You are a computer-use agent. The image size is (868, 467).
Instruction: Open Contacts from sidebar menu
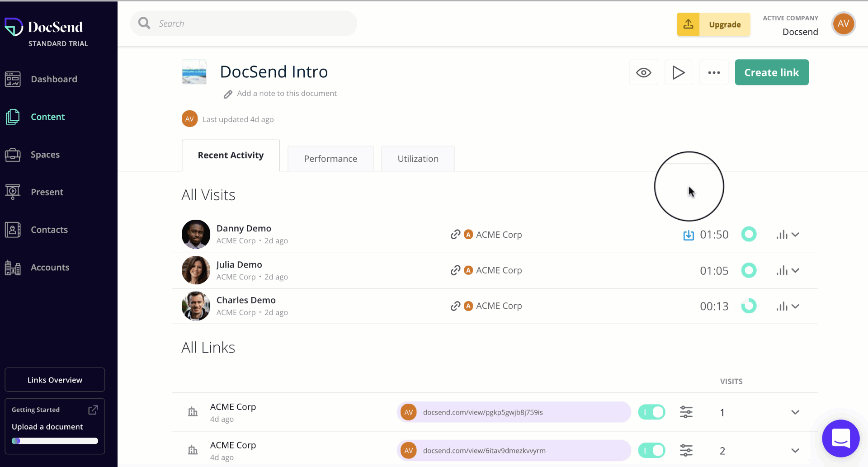(x=49, y=230)
